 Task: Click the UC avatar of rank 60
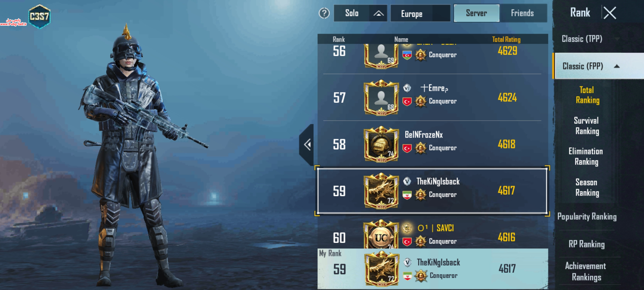381,234
